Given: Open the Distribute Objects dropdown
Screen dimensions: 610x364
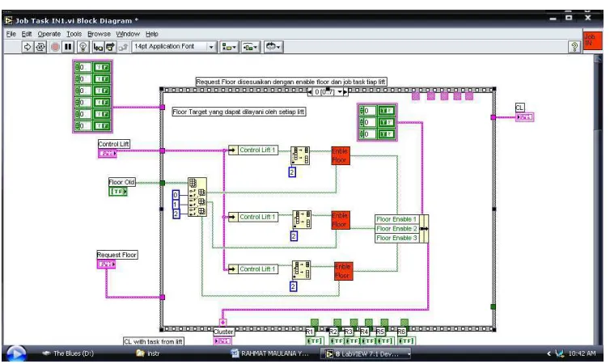Looking at the screenshot, I should coord(251,47).
